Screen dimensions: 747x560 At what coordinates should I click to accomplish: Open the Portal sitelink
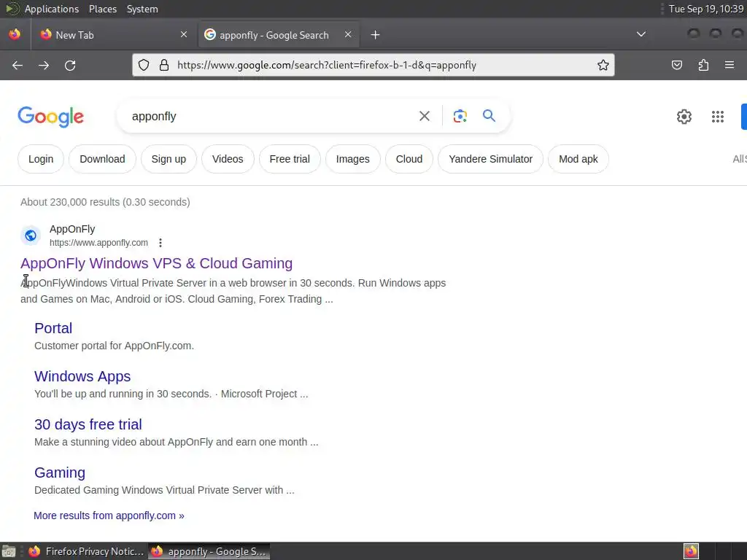coord(53,328)
